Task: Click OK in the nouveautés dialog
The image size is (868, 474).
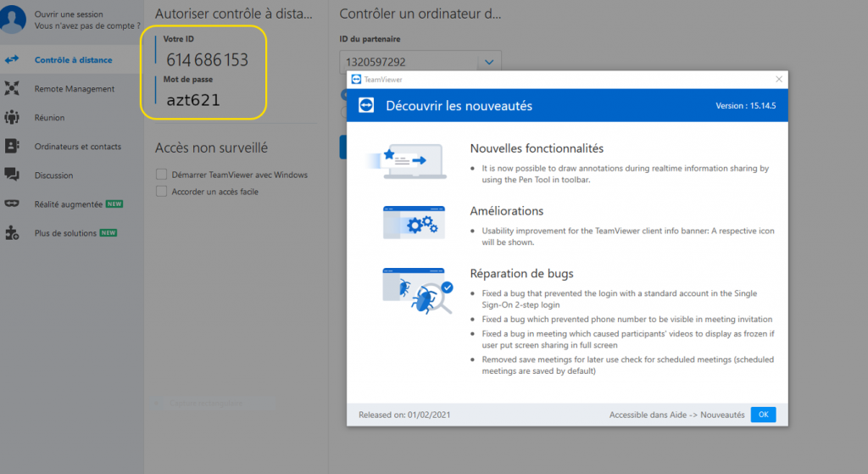Action: pos(764,415)
